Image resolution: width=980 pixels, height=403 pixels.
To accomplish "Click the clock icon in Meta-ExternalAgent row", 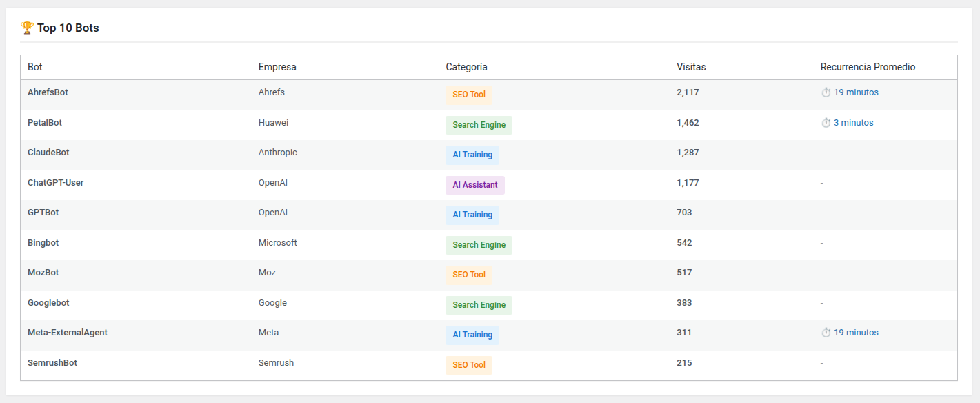I will pos(826,333).
